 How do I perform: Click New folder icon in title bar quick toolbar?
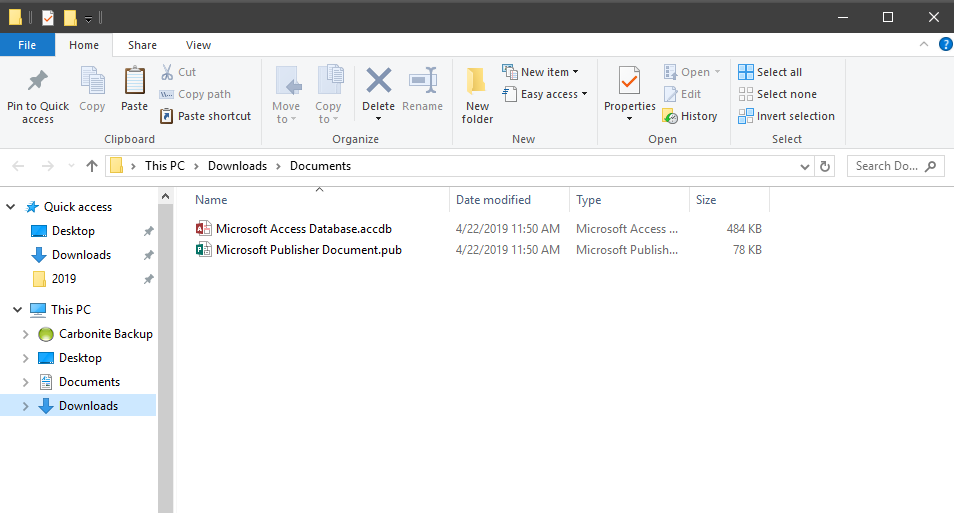pos(70,18)
